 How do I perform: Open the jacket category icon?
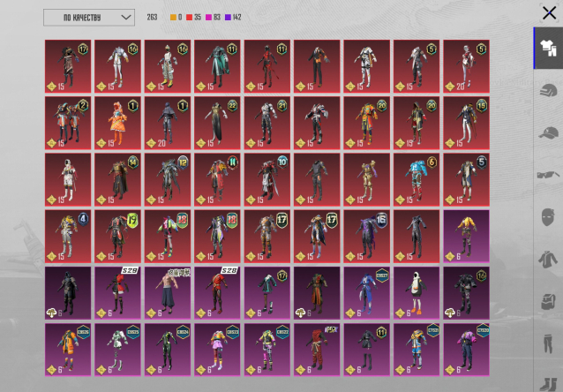(x=547, y=259)
